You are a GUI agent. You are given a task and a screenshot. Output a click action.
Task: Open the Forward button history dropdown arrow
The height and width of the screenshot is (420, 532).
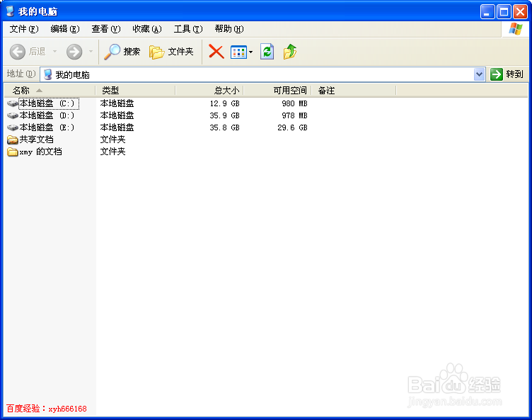point(91,52)
